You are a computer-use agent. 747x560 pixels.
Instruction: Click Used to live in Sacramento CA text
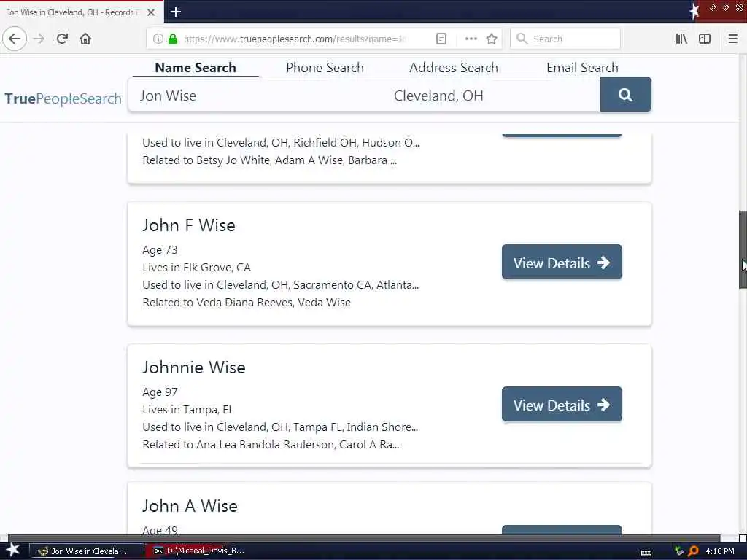point(281,285)
